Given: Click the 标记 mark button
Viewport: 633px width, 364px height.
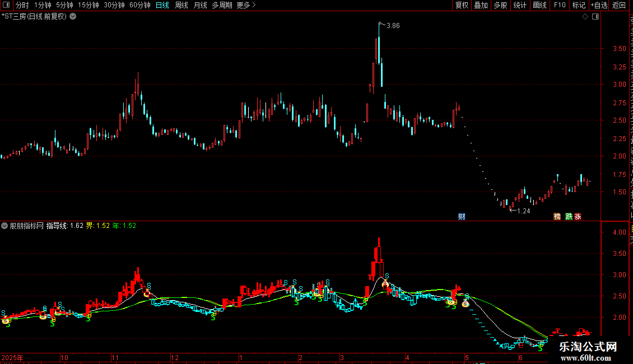Looking at the screenshot, I should [x=579, y=5].
